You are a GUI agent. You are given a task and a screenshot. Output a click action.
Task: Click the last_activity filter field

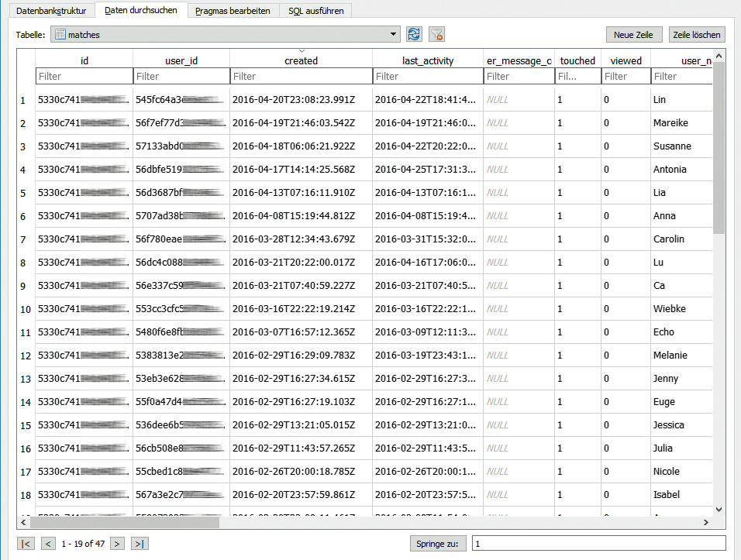428,76
